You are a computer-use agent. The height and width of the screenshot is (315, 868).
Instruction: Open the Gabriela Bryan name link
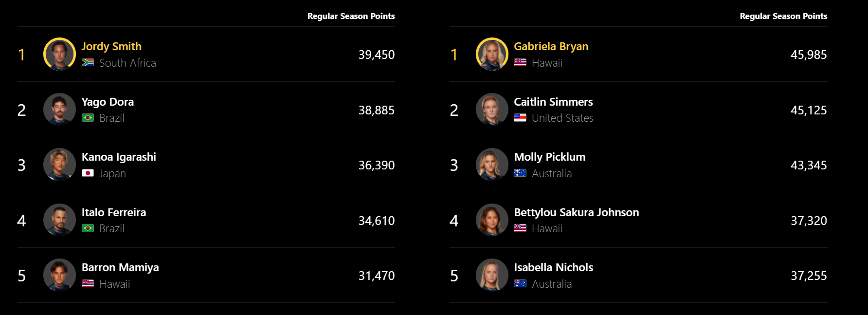click(551, 46)
